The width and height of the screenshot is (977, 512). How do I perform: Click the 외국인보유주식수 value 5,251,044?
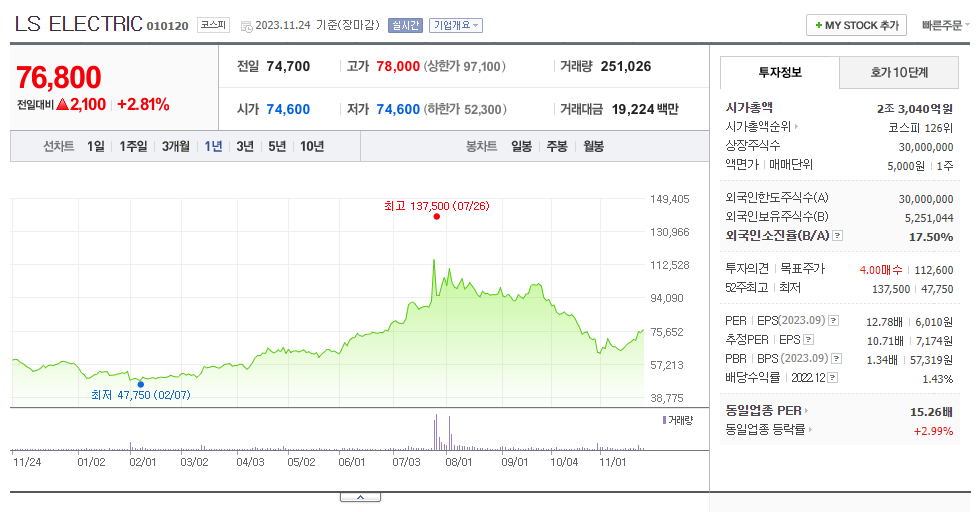click(x=929, y=218)
